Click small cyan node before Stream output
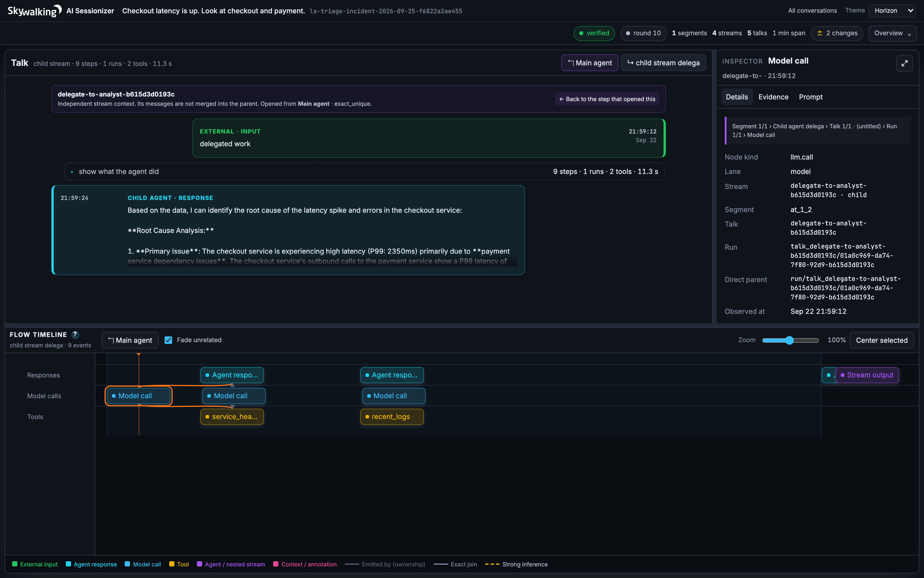Screen dimensions: 924x578 pyautogui.click(x=828, y=375)
